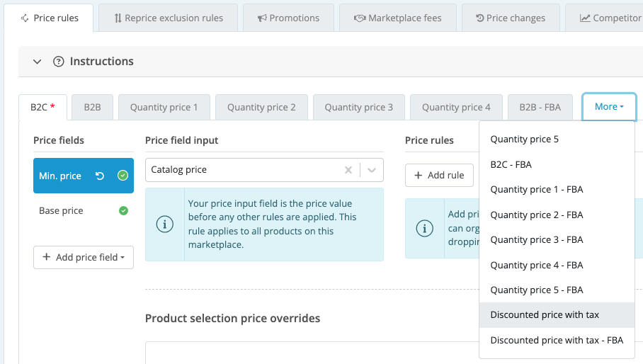Click info icon in price input notice
643x364 pixels.
165,224
